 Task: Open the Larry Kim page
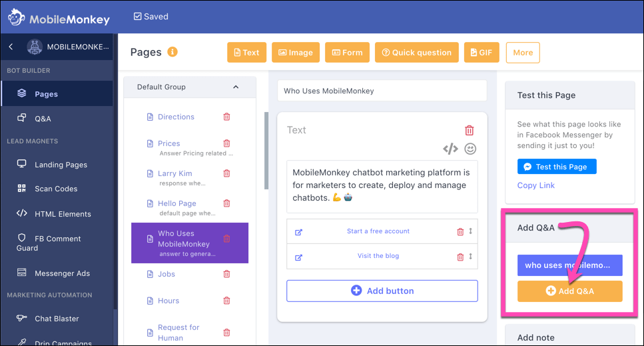174,173
